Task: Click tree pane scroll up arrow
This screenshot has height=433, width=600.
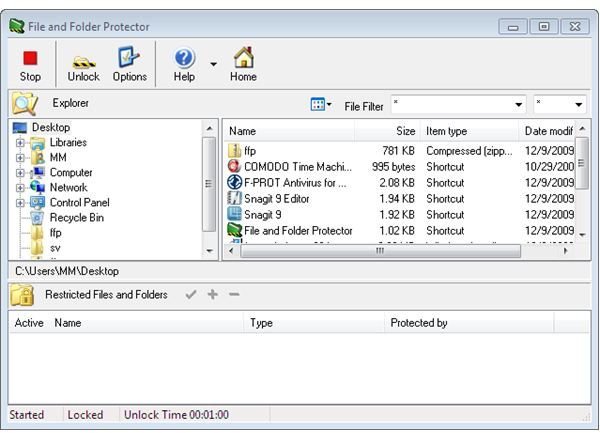Action: [209, 129]
